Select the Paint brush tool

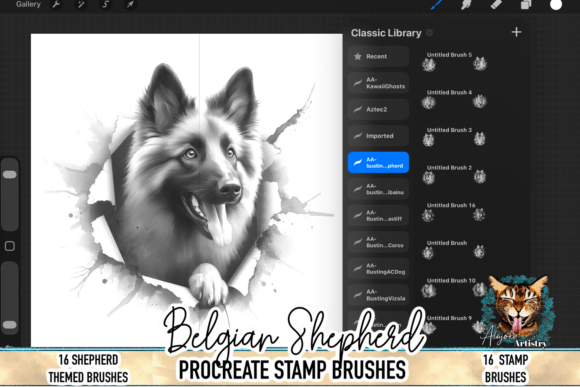(x=437, y=4)
